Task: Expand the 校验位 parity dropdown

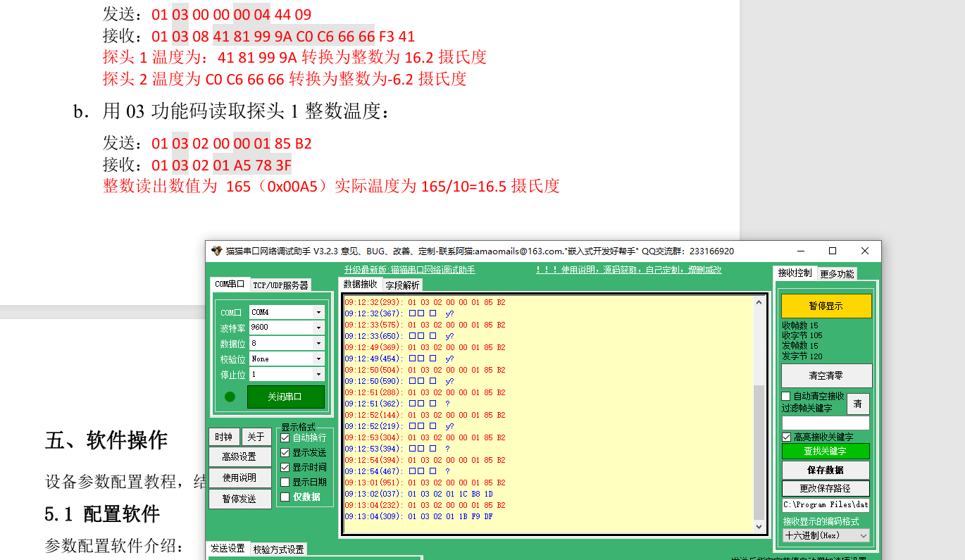Action: pos(318,359)
